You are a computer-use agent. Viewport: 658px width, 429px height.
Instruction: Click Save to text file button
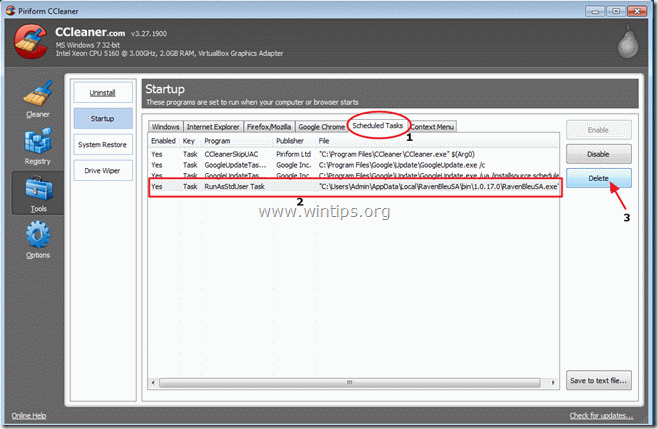tap(598, 380)
